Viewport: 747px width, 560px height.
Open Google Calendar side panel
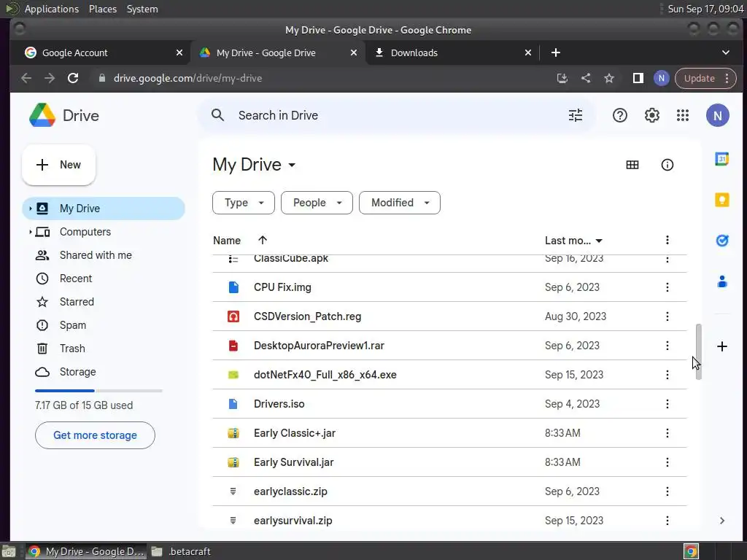pyautogui.click(x=722, y=159)
